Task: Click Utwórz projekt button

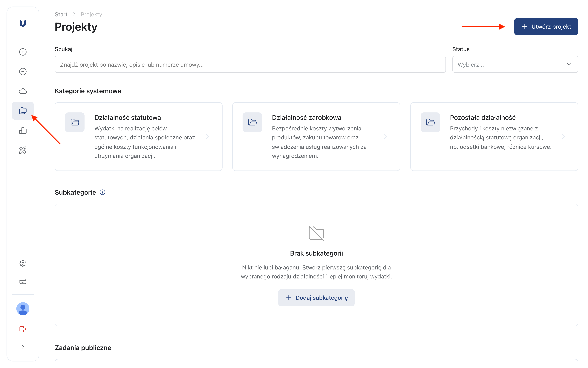Action: (546, 27)
